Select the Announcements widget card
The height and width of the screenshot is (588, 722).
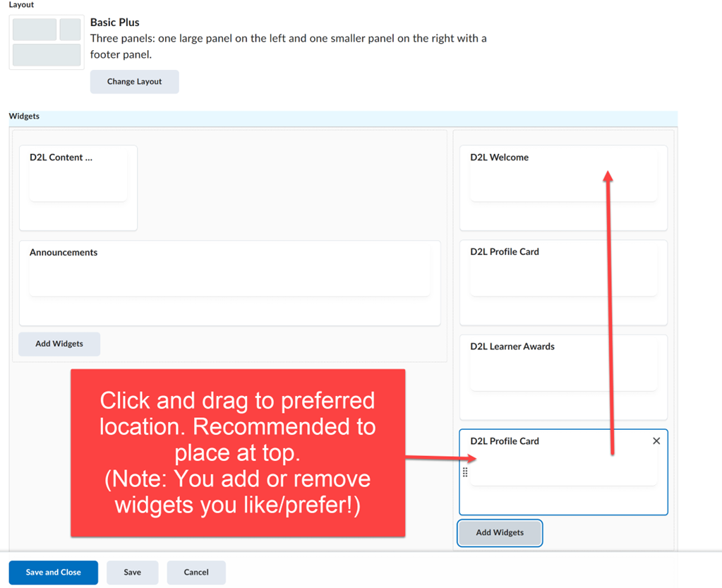coord(230,283)
